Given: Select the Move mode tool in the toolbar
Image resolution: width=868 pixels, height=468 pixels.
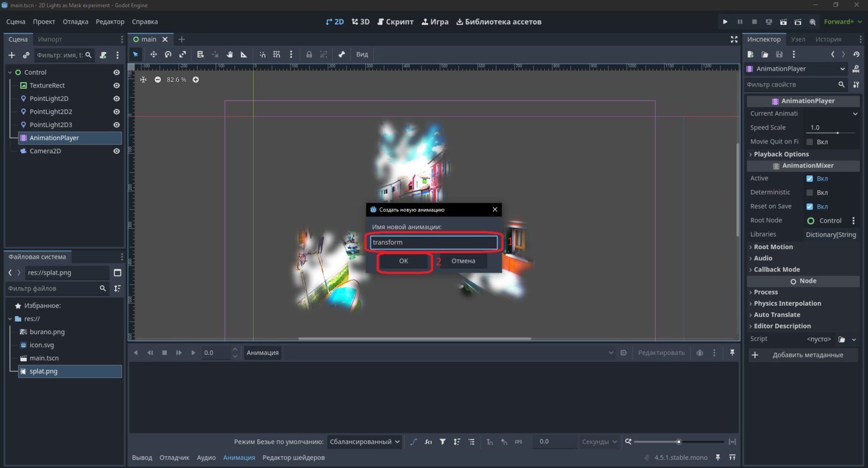Looking at the screenshot, I should 153,54.
